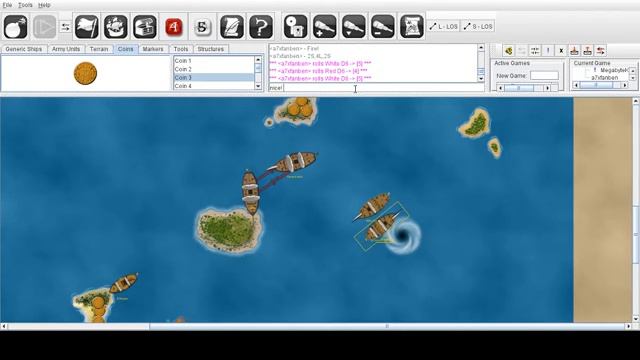This screenshot has height=360, width=640.
Task: Open the Help menu
Action: point(44,5)
